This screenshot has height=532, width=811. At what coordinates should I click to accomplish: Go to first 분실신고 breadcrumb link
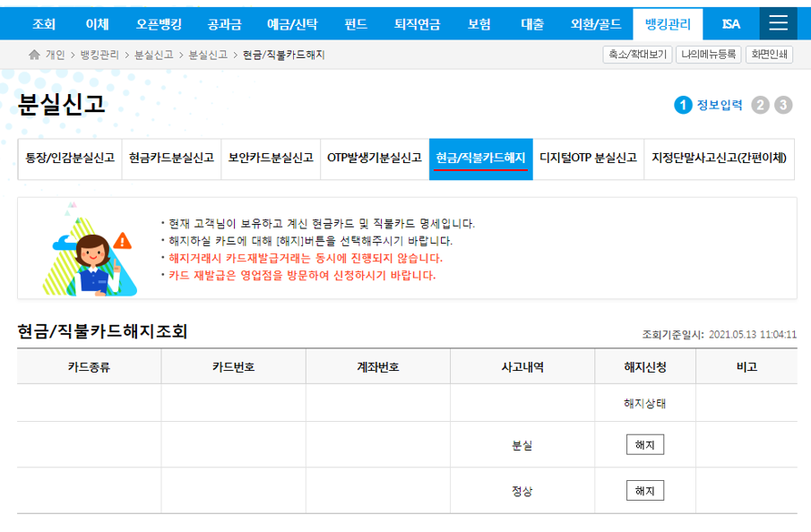tap(153, 55)
